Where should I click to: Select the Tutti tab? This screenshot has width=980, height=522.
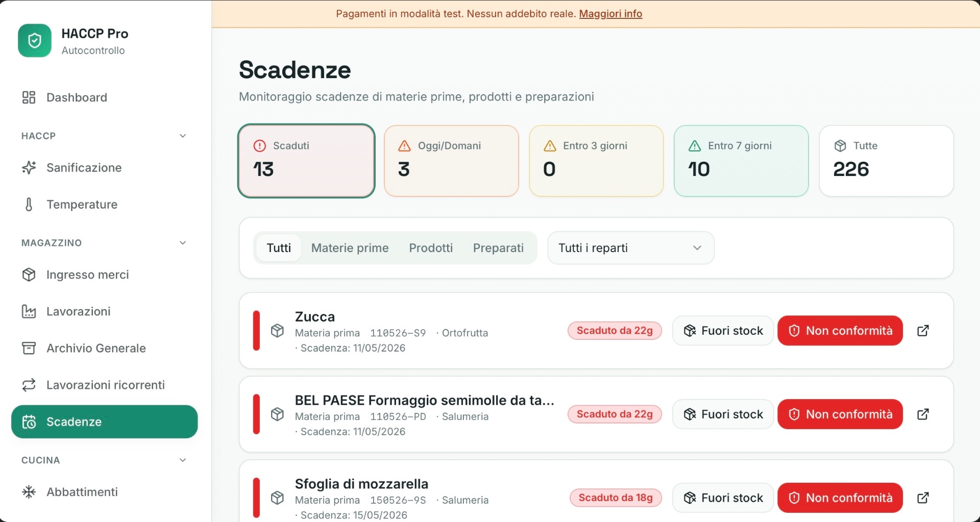279,248
